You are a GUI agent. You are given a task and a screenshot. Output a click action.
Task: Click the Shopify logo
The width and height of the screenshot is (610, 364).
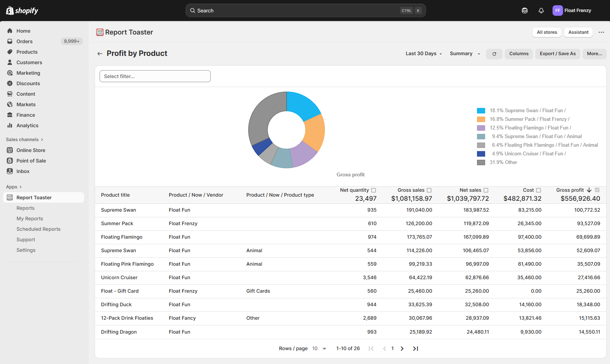(x=22, y=11)
